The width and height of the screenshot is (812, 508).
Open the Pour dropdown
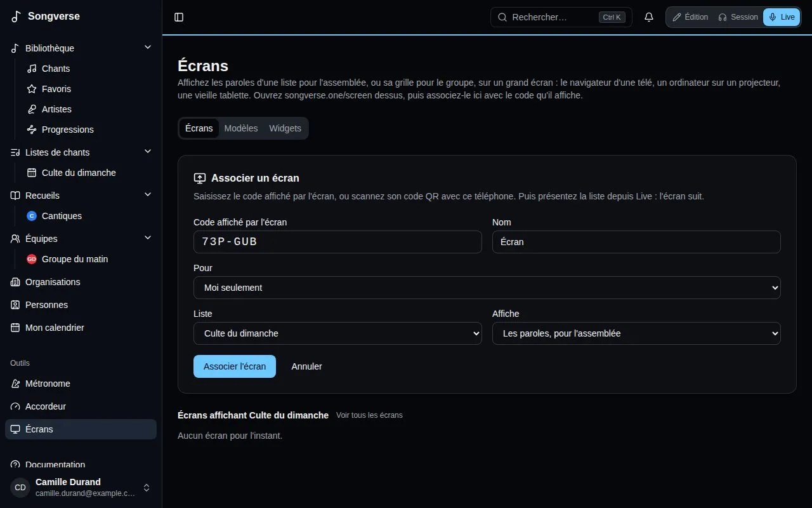coord(487,288)
